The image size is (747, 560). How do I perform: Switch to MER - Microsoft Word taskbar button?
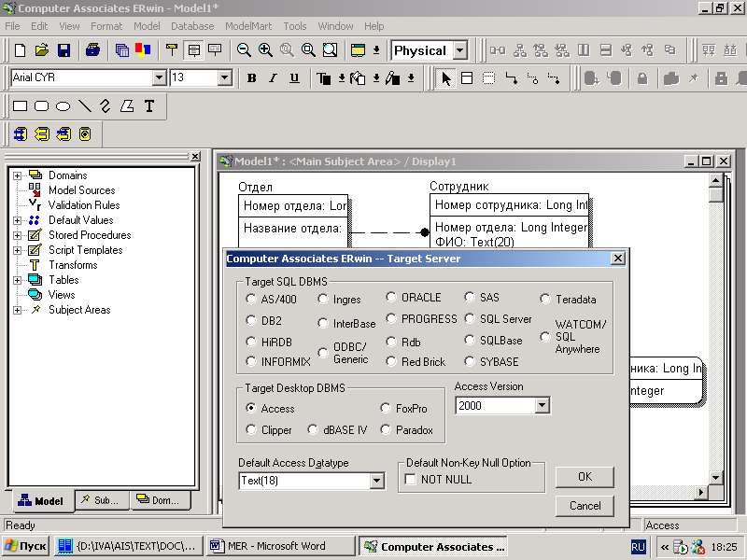pos(281,546)
